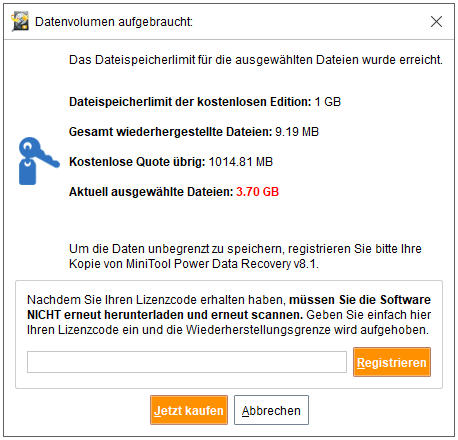The image size is (458, 440).
Task: Click the license code input field
Action: click(x=187, y=362)
